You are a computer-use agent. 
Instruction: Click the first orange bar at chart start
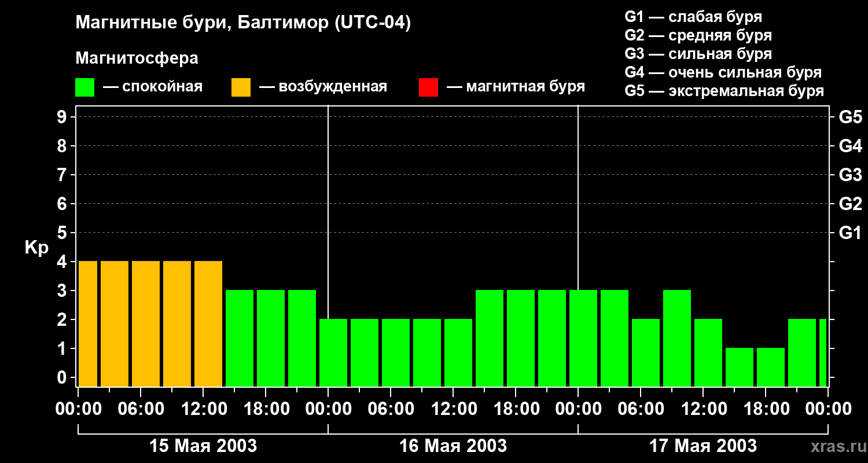click(x=88, y=324)
